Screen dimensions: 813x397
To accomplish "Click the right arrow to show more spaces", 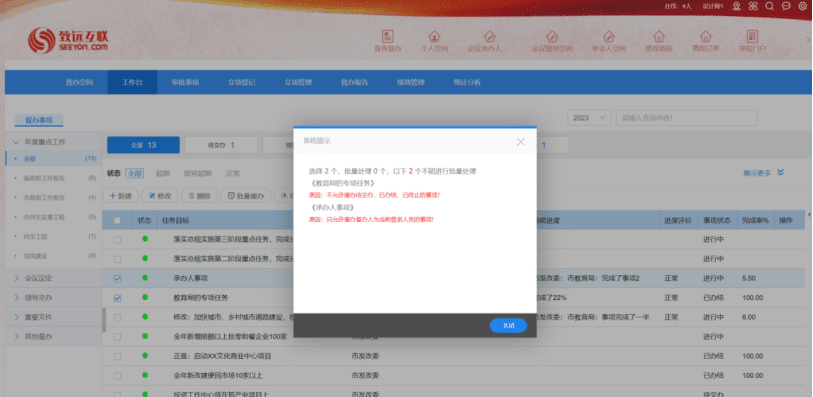I will pyautogui.click(x=809, y=39).
